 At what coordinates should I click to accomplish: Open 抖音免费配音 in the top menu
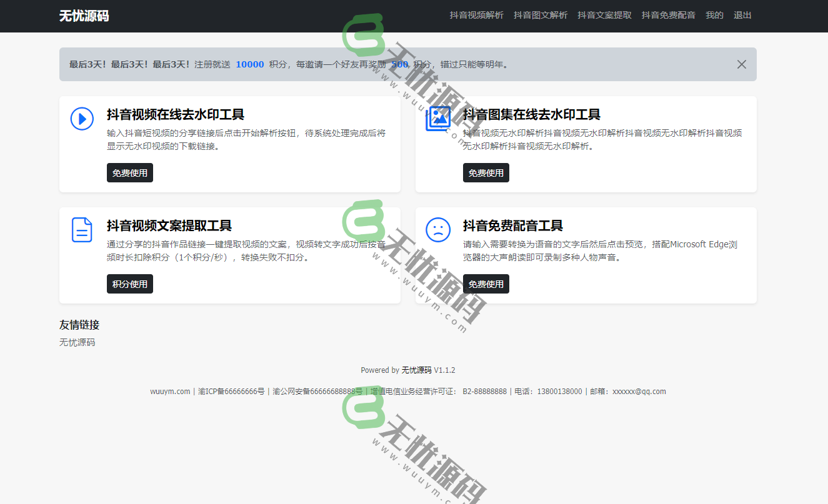pyautogui.click(x=668, y=15)
